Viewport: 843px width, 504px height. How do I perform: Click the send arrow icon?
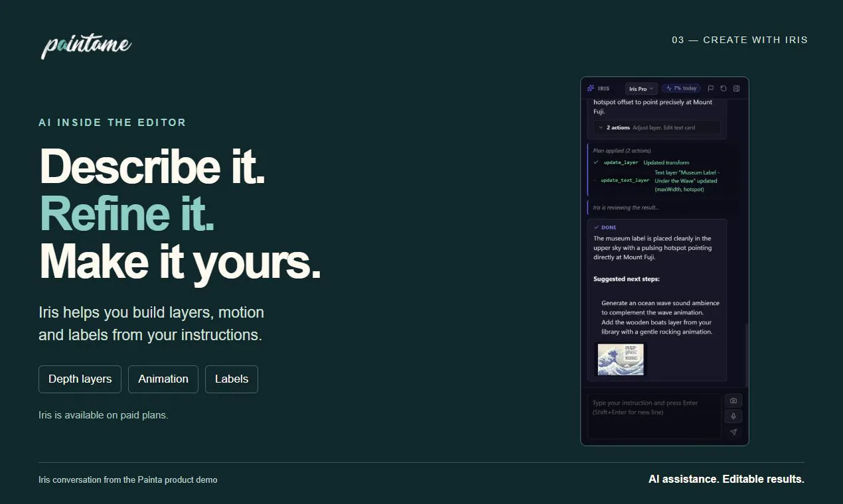733,432
